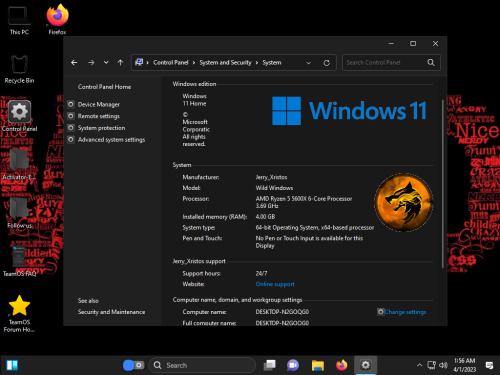This screenshot has height=375, width=500.
Task: Refresh the Control Panel page
Action: pos(327,63)
